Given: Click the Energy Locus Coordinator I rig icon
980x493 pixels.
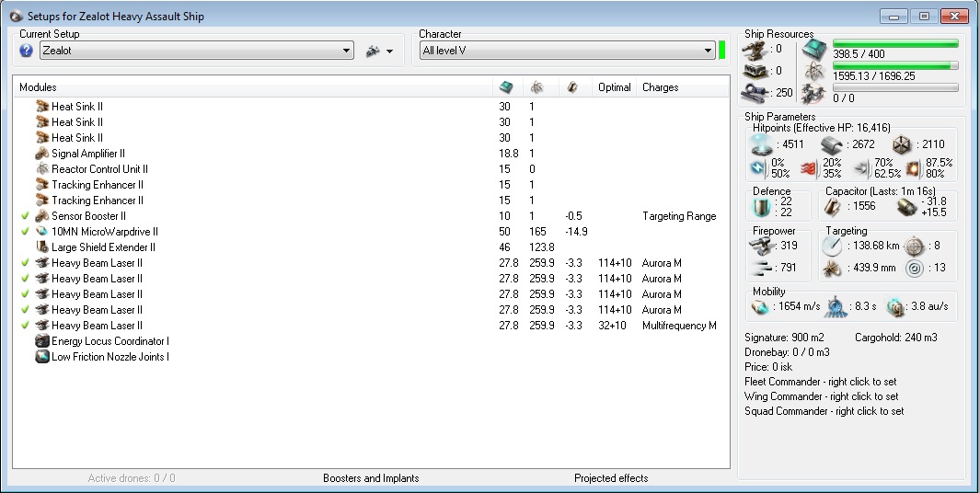Looking at the screenshot, I should pos(42,340).
